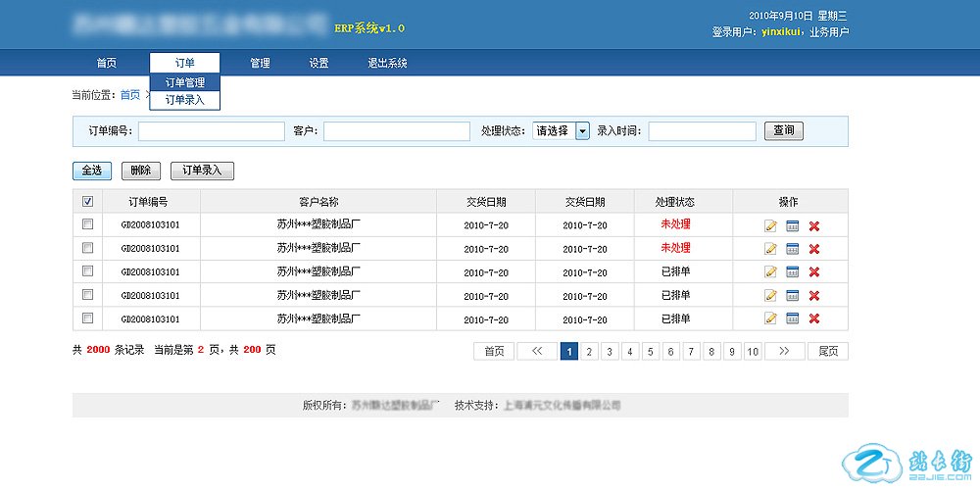This screenshot has height=490, width=980.
Task: Jump back with the << pagination button
Action: (537, 351)
